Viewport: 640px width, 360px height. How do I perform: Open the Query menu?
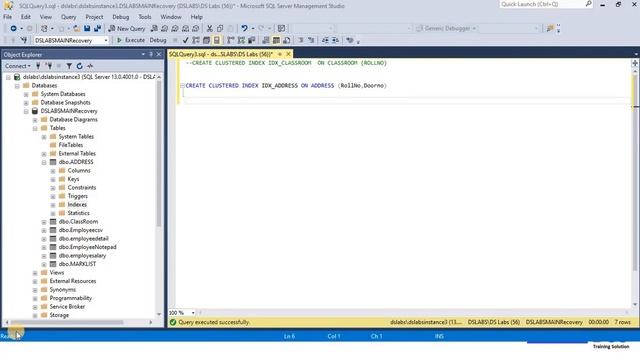[x=69, y=17]
